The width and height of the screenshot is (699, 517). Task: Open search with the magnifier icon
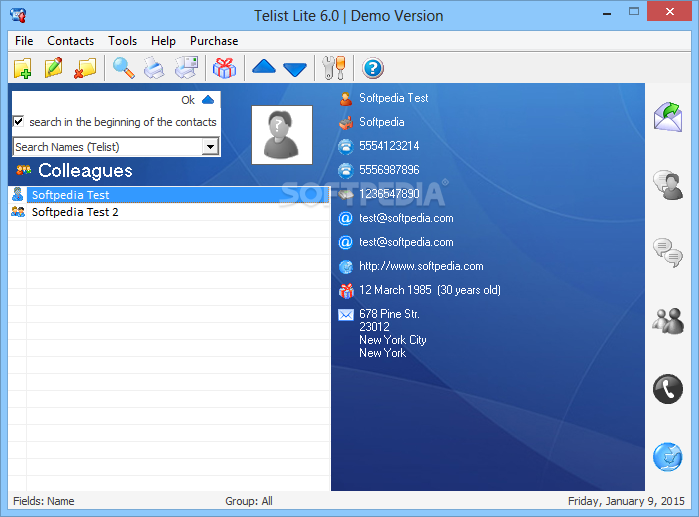(x=123, y=68)
